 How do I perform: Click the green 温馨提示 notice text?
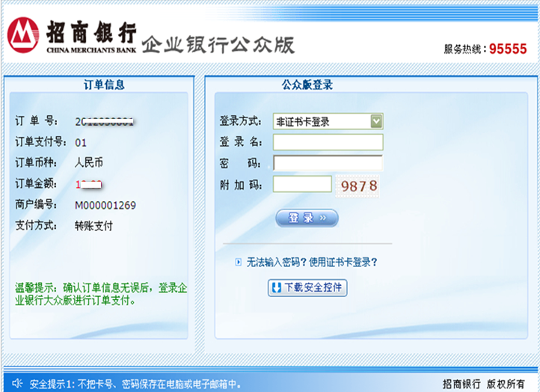[x=101, y=294]
